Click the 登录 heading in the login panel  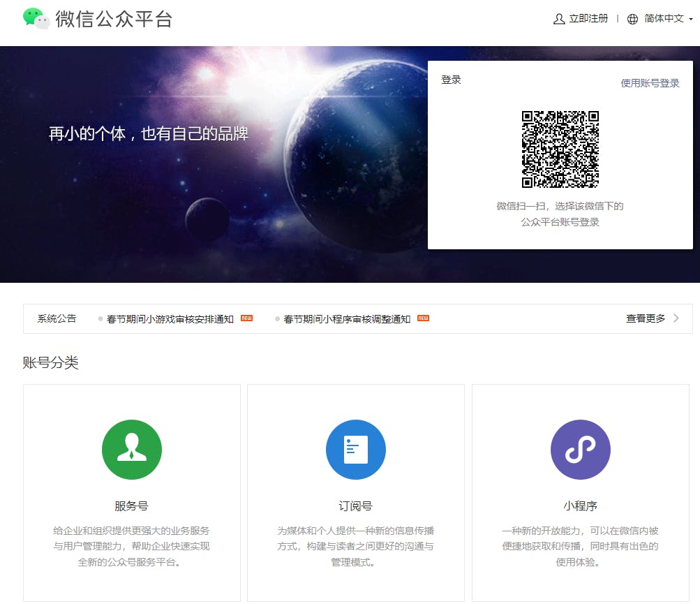click(451, 80)
